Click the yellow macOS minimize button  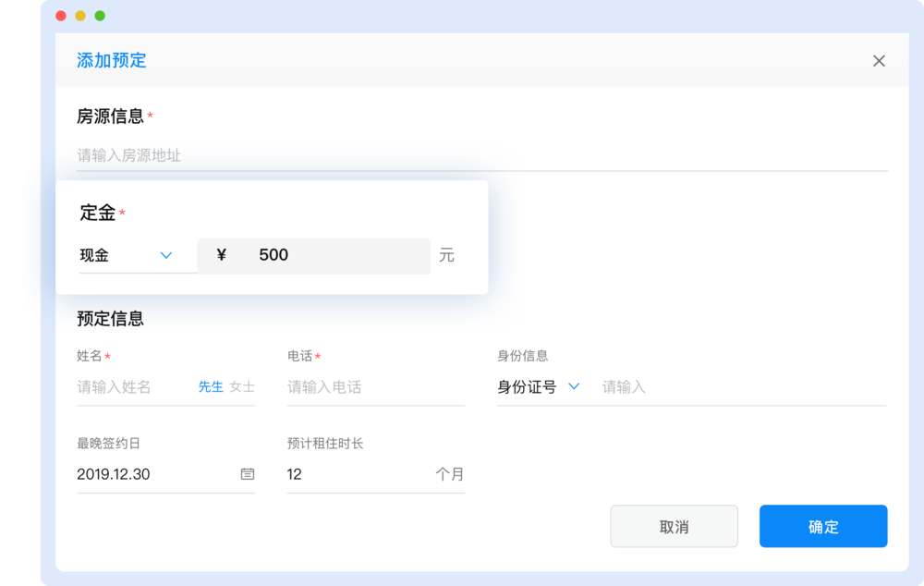(80, 16)
